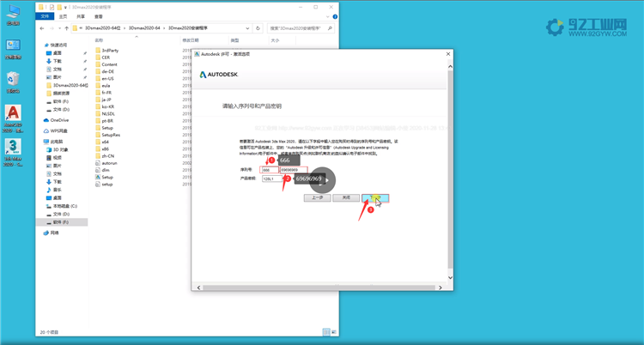Click the serial number field containing 666
Viewport: 644px width, 345px height.
pos(269,170)
